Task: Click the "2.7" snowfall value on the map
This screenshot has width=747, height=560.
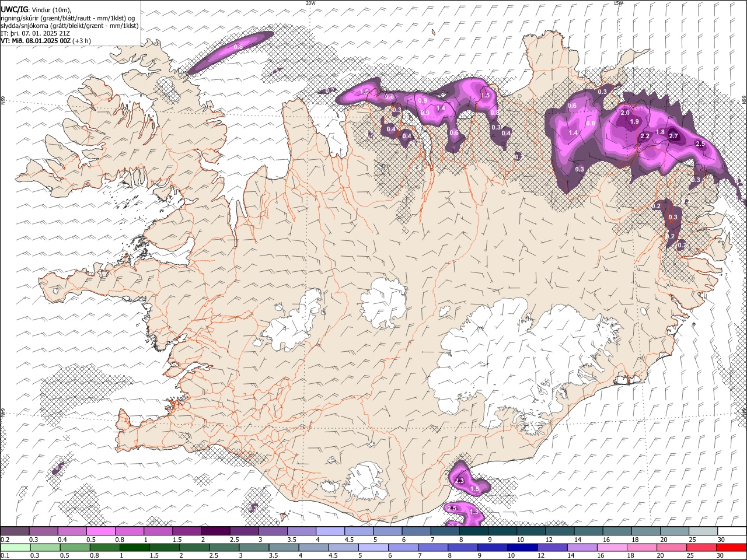Action: [x=673, y=136]
